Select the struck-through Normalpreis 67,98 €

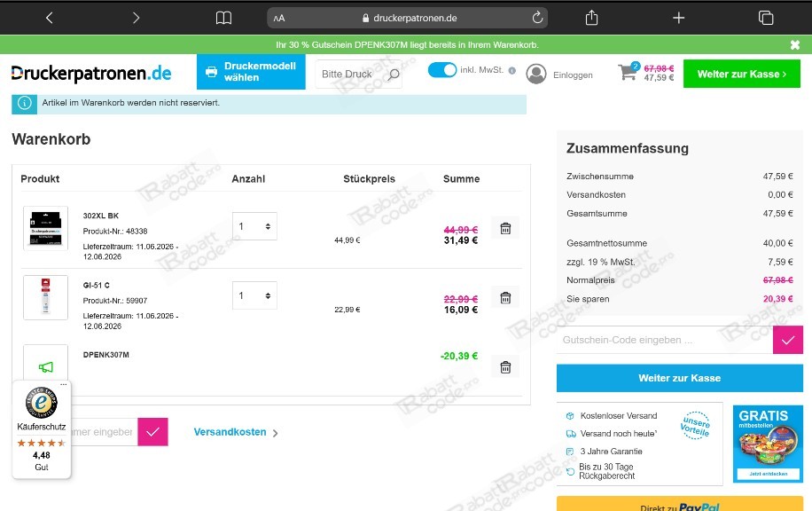point(777,280)
